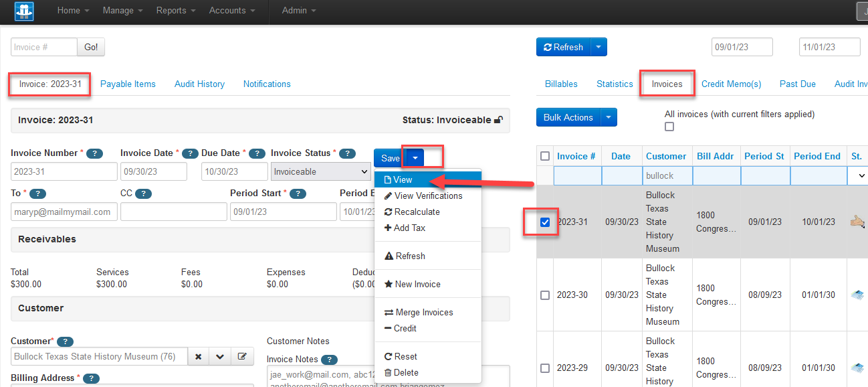Click the Refresh button
868x387 pixels.
pyautogui.click(x=562, y=47)
